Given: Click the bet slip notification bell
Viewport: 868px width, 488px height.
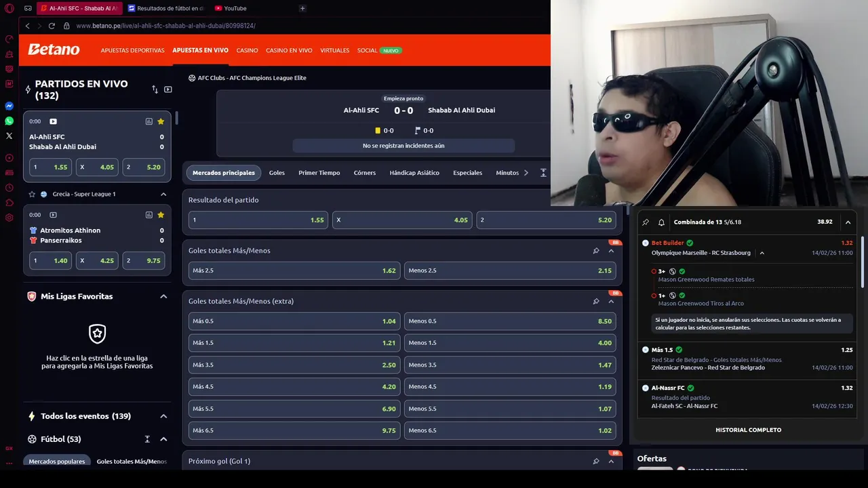Looking at the screenshot, I should pyautogui.click(x=661, y=222).
